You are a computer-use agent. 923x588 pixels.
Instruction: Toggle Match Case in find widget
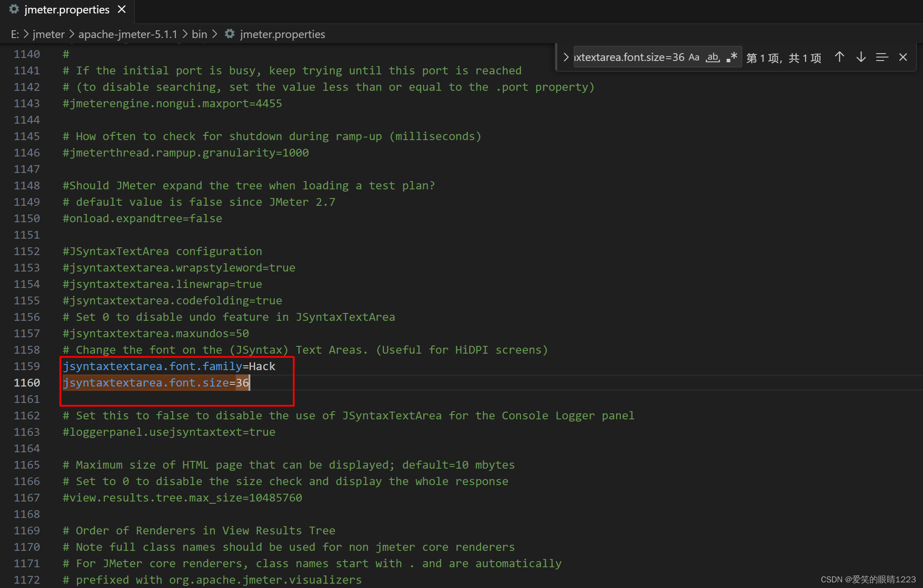[694, 58]
